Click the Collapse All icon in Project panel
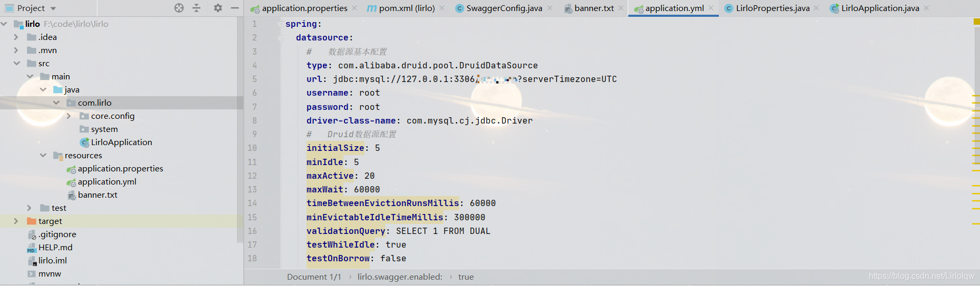 pos(196,8)
